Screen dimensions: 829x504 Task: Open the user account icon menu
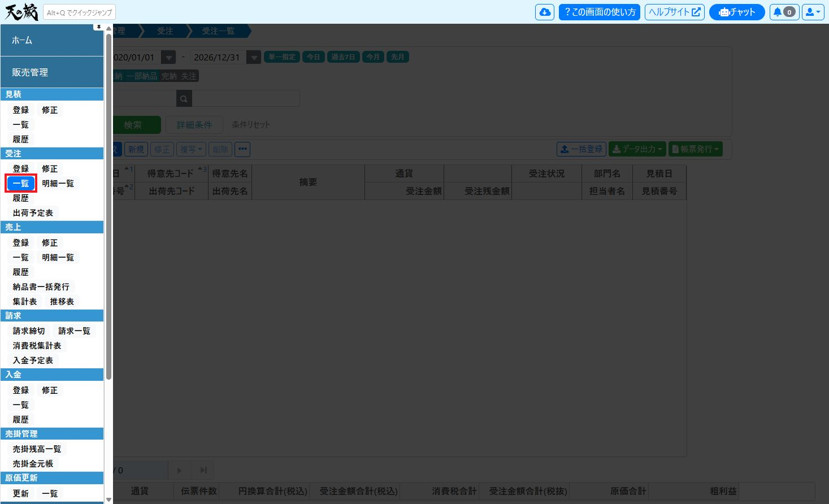tap(813, 12)
